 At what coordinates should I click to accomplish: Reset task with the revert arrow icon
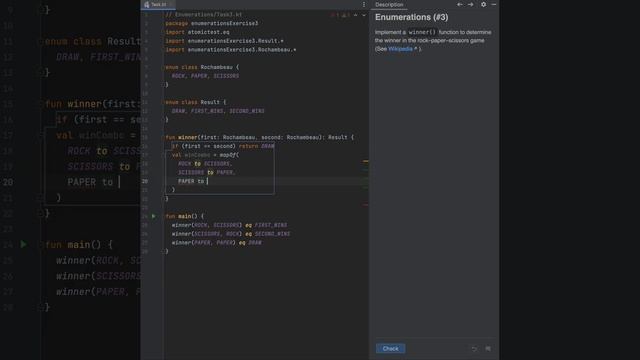474,349
